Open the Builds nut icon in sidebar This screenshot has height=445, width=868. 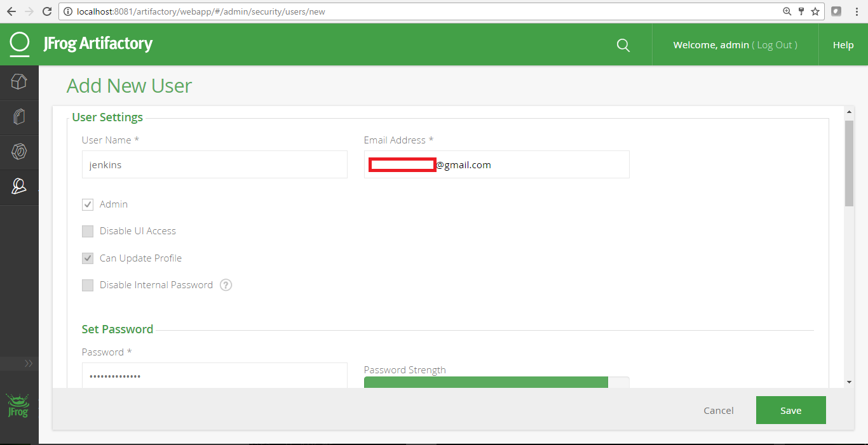(19, 152)
